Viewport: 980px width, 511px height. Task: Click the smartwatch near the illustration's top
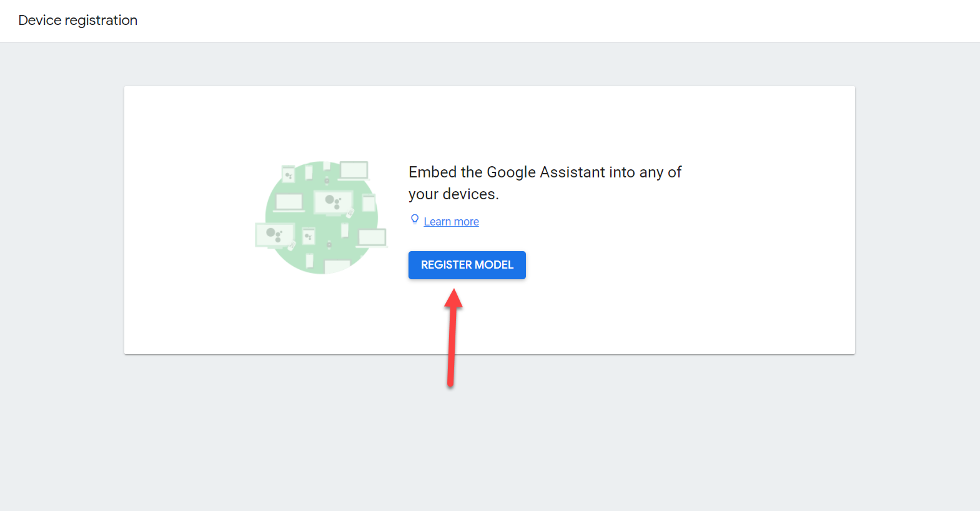tap(327, 181)
